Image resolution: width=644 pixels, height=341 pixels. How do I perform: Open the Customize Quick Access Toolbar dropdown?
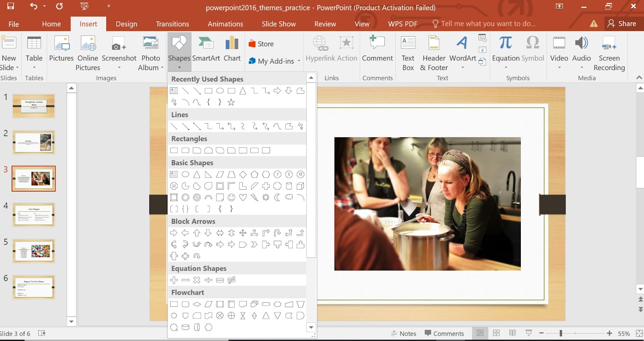click(109, 6)
